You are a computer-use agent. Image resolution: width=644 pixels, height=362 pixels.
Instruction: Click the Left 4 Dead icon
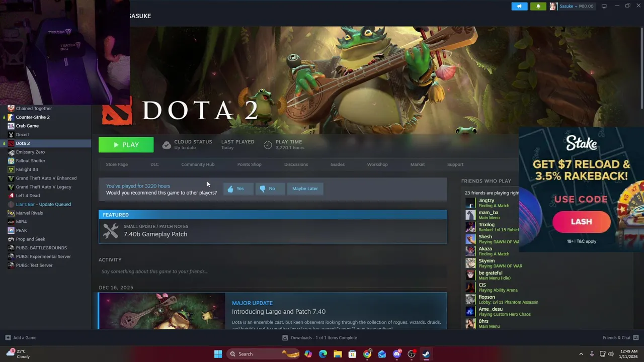(x=11, y=196)
